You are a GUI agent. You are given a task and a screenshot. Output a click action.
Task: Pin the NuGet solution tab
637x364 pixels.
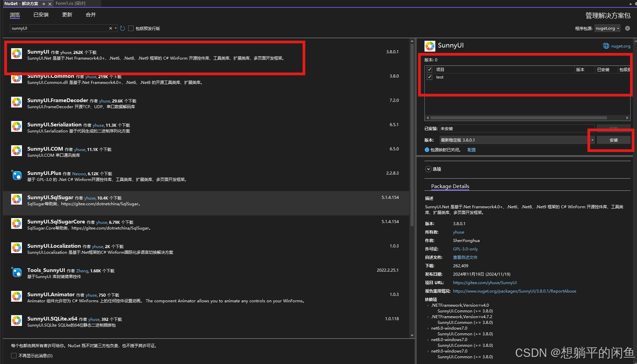(x=44, y=4)
